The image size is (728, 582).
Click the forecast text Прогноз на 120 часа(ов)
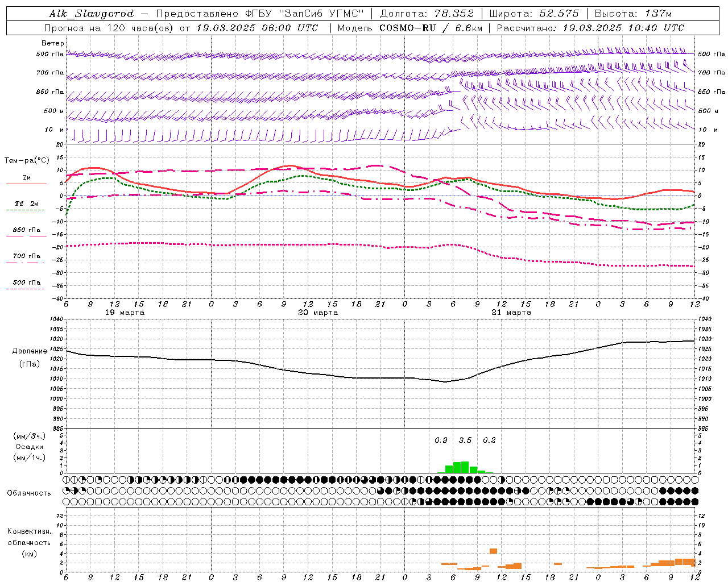(109, 28)
